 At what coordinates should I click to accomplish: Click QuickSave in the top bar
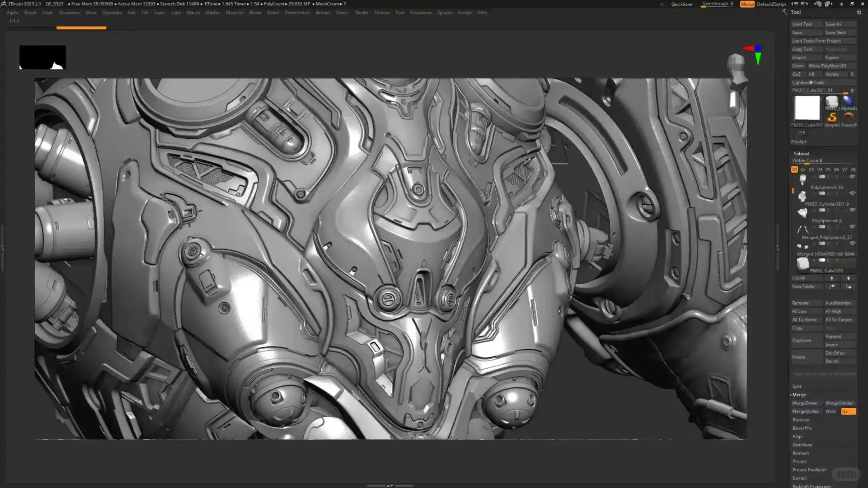click(682, 4)
